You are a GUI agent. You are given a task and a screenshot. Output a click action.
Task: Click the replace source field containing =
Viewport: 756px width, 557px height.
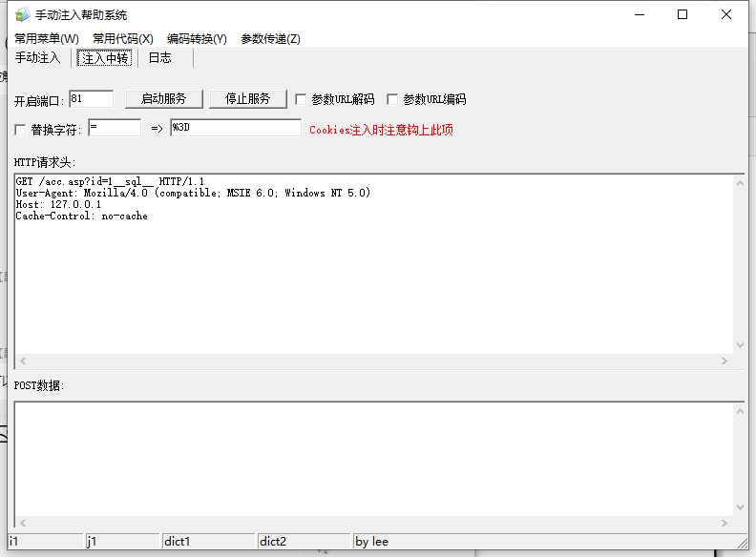click(115, 128)
